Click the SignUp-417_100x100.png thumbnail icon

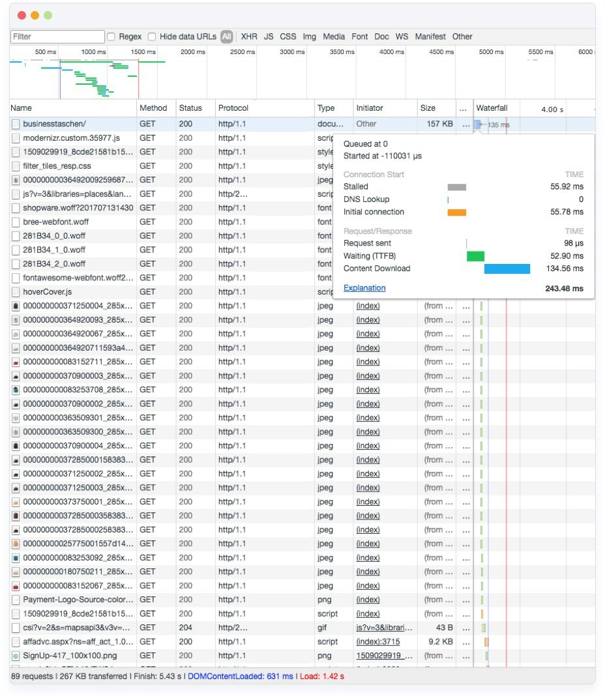(16, 656)
